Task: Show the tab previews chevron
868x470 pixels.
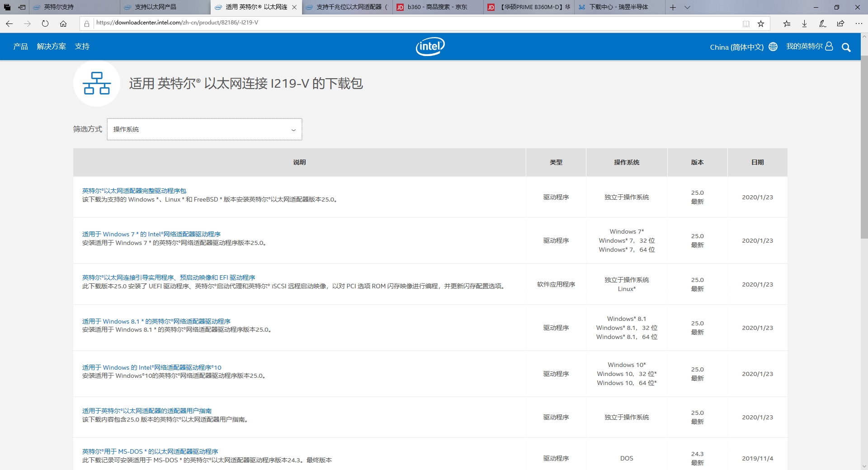Action: click(687, 7)
